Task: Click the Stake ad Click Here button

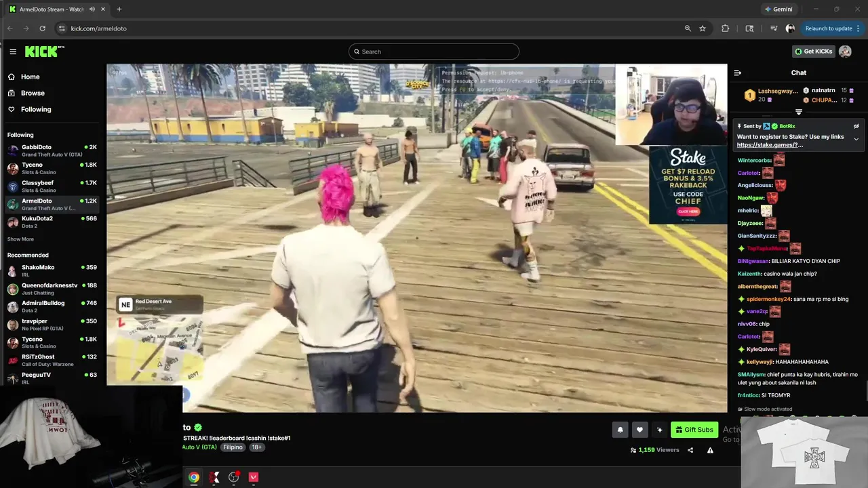Action: pos(688,212)
